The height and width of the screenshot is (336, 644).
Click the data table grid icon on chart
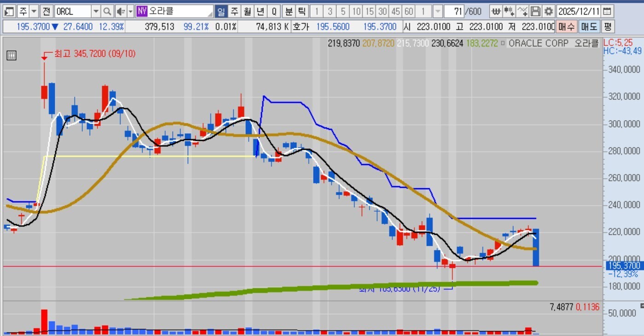point(12,56)
